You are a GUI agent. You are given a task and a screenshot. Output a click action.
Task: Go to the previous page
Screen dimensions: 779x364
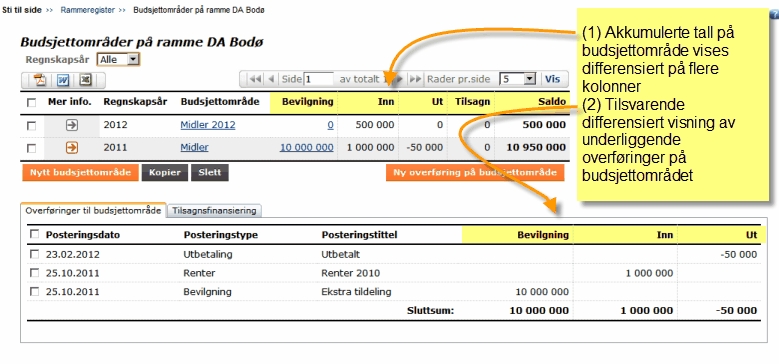(x=271, y=79)
